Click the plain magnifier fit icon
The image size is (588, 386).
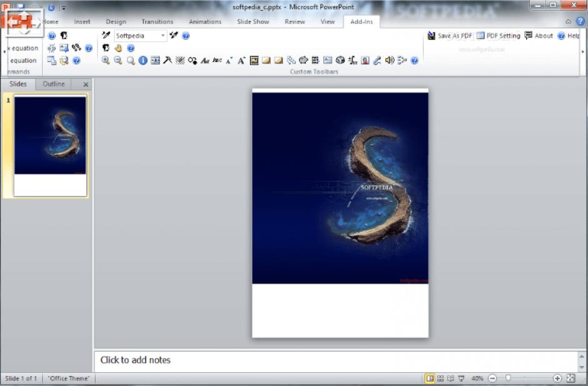(x=131, y=61)
